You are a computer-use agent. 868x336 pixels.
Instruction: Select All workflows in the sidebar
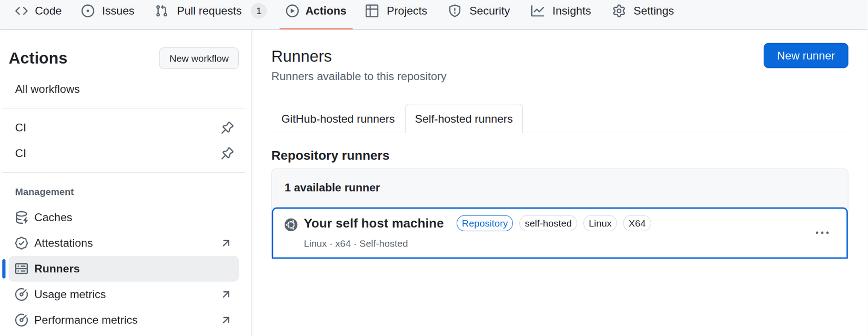(x=47, y=89)
